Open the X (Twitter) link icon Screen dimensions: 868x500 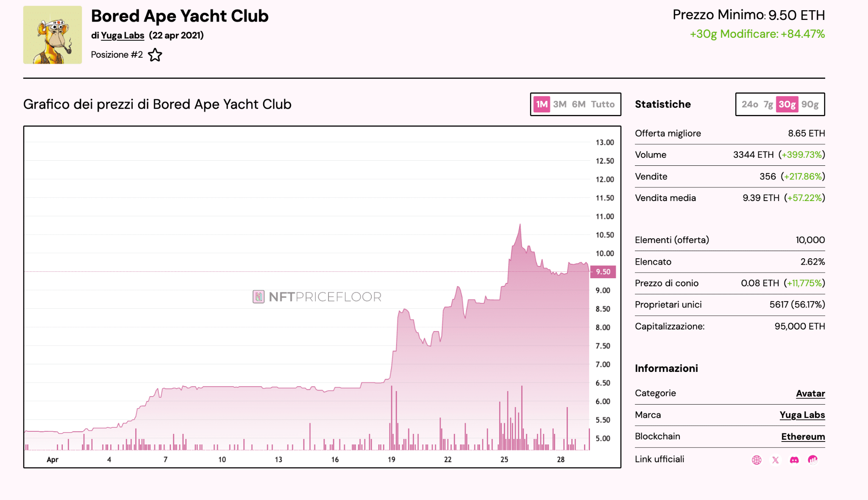pos(775,460)
